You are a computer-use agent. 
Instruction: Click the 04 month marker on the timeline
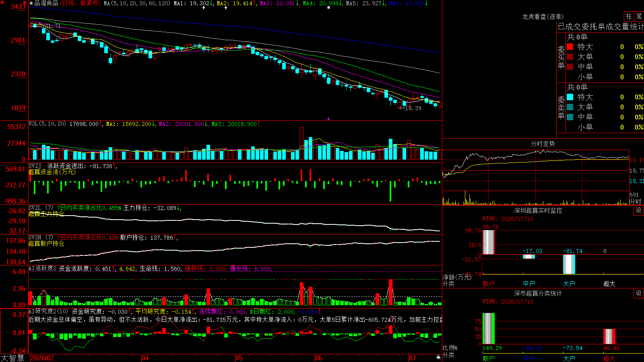pyautogui.click(x=145, y=358)
